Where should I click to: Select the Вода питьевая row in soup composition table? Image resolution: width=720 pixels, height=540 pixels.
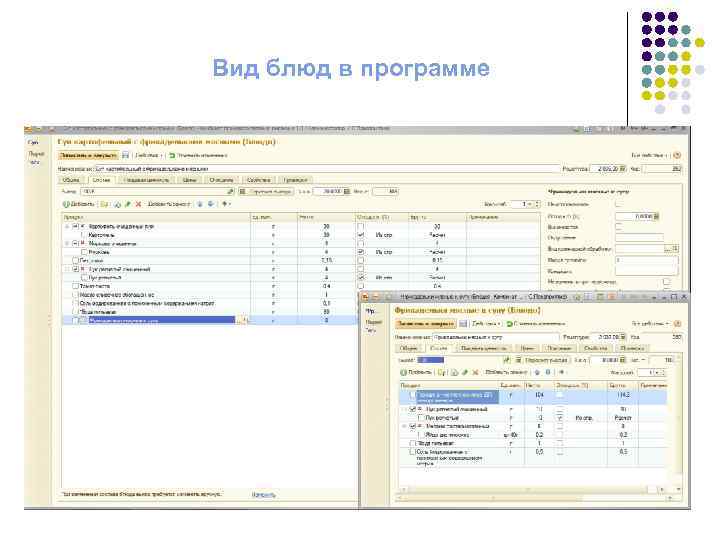209,312
